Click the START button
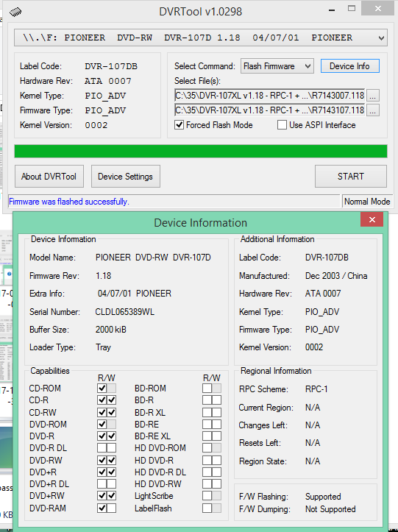 click(350, 177)
